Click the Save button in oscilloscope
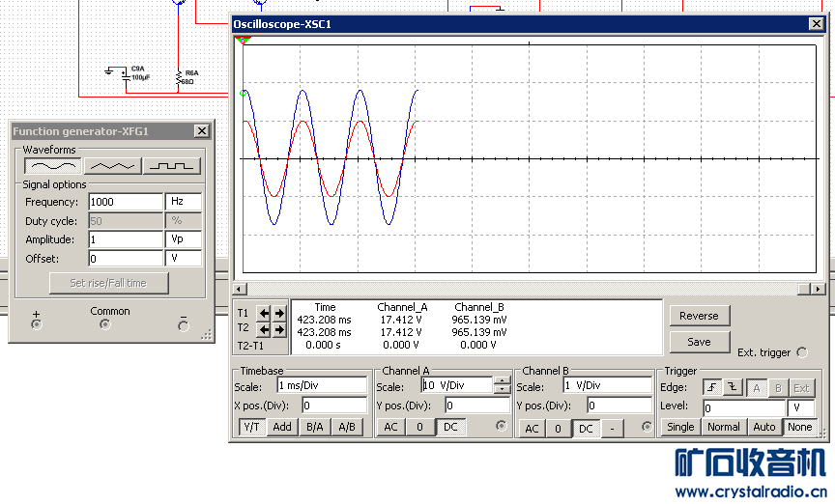This screenshot has height=504, width=835. 699,341
